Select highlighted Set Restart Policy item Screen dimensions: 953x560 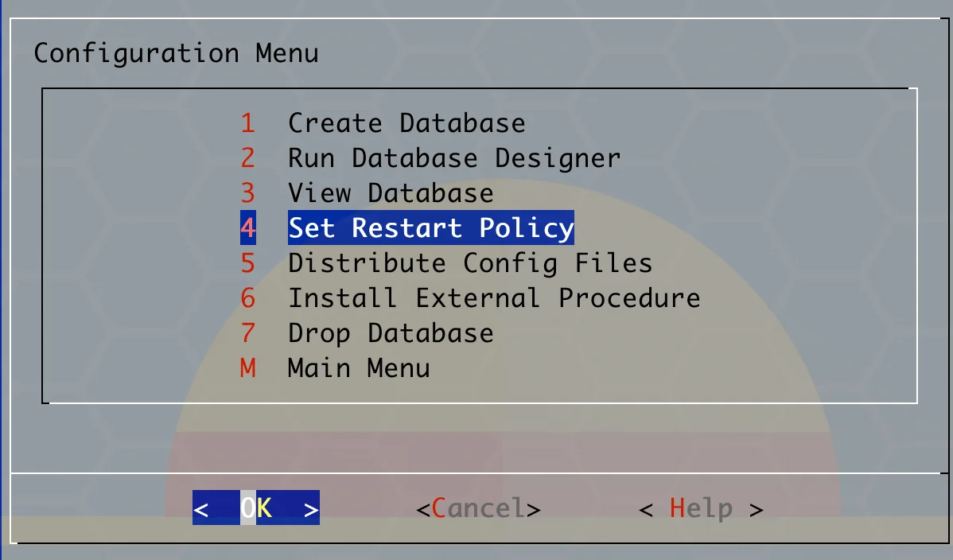point(431,228)
